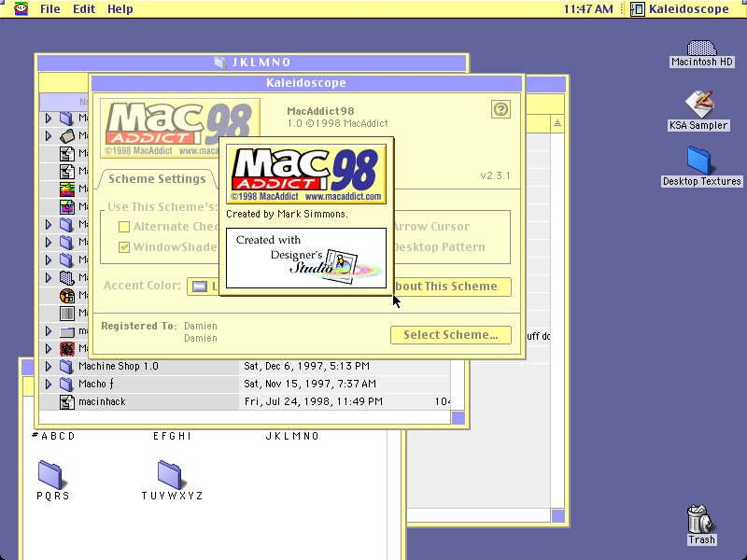The height and width of the screenshot is (560, 747).
Task: Select the rainbow Apple logo icon in the file list
Action: [x=67, y=189]
